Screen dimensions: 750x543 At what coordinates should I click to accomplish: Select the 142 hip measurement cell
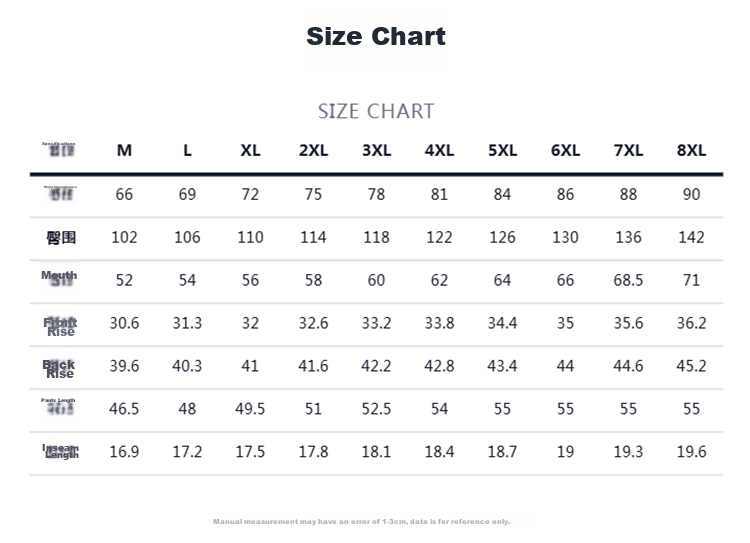coord(691,237)
